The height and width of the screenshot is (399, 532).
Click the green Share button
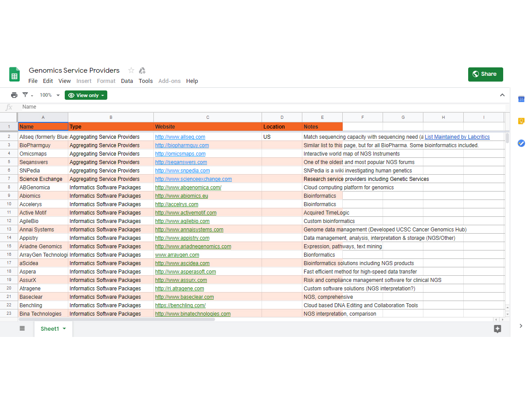485,74
